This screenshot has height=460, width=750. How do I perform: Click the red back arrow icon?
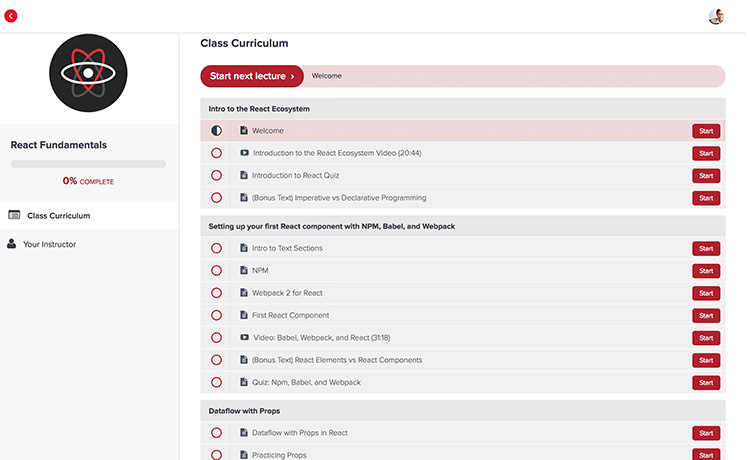12,16
